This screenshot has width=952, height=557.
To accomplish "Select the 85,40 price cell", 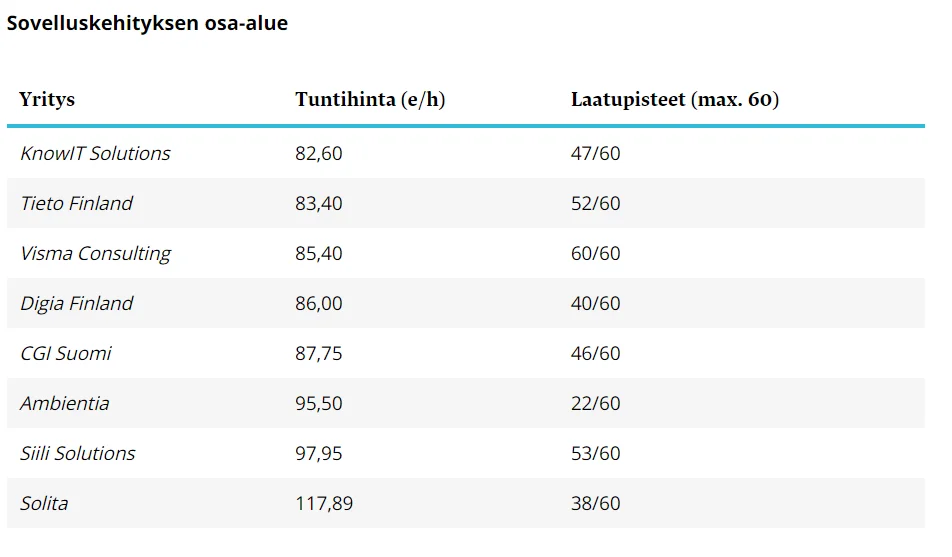I will point(318,253).
